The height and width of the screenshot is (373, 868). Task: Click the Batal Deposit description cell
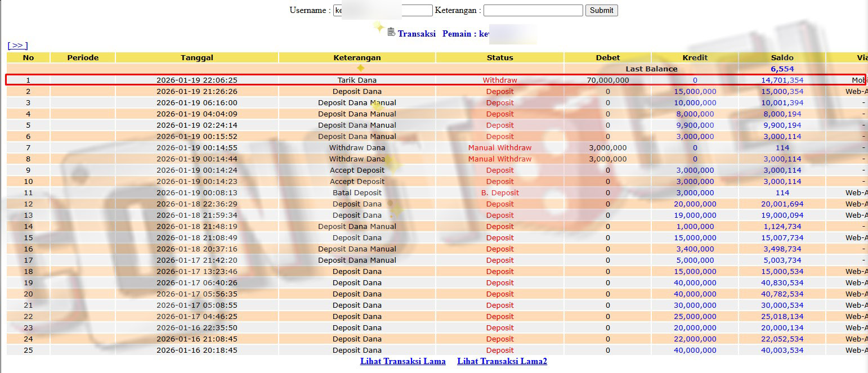[x=357, y=192]
